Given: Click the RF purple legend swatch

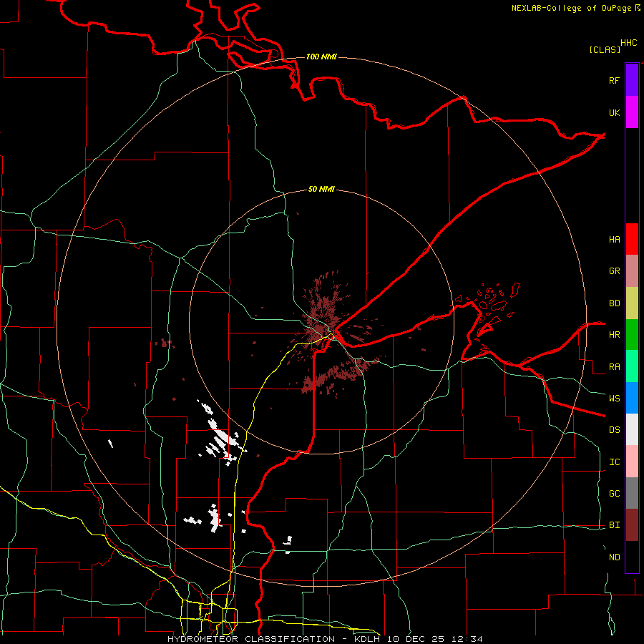Looking at the screenshot, I should 632,80.
